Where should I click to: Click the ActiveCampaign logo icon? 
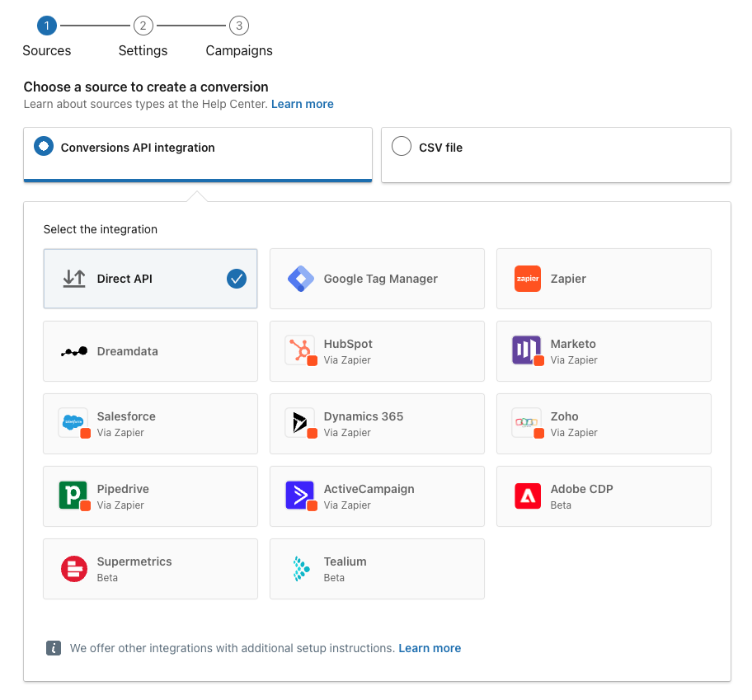301,496
